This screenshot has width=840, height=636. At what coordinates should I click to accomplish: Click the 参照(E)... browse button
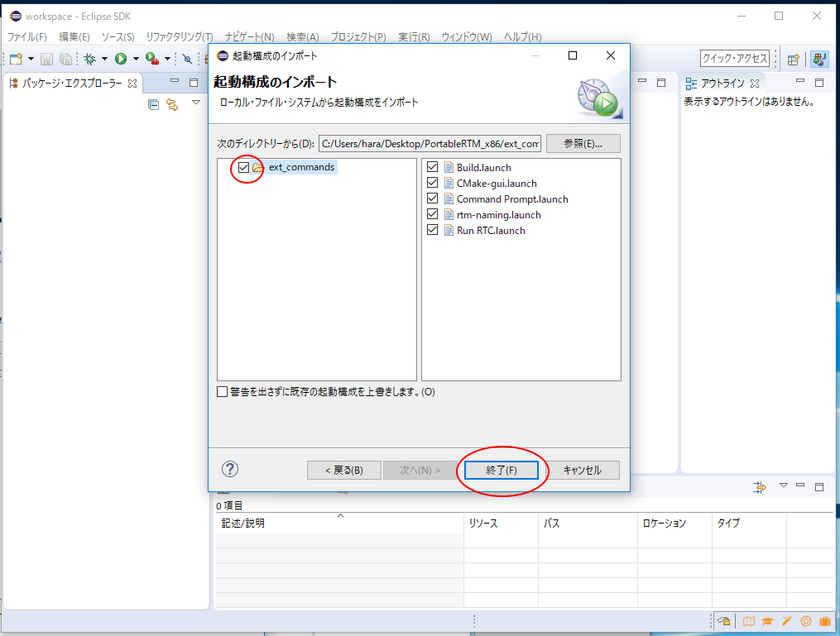click(583, 143)
